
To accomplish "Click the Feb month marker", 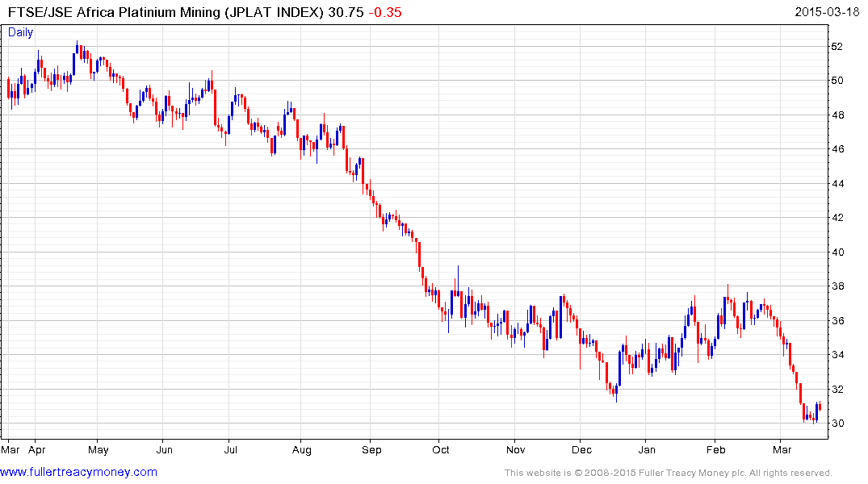I will [x=716, y=449].
